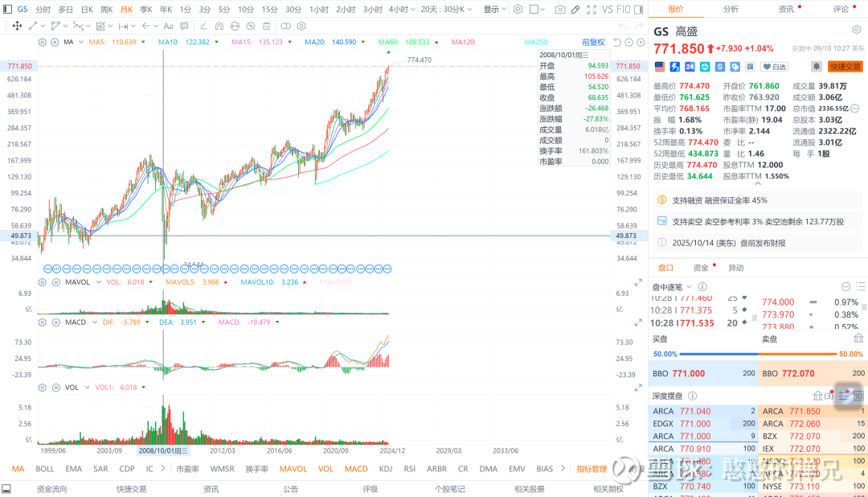This screenshot has width=868, height=497.
Task: Switch to the 资讯 news tab in right panel
Action: [786, 9]
